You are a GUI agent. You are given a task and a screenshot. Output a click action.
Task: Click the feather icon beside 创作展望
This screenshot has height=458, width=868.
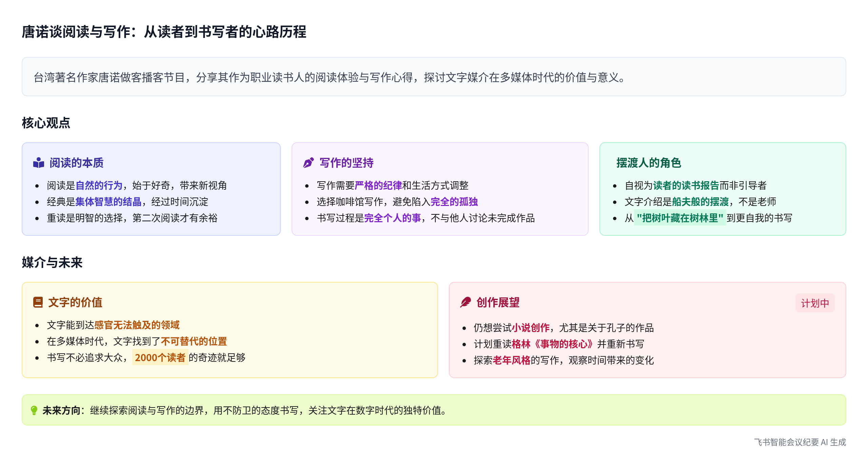(466, 302)
